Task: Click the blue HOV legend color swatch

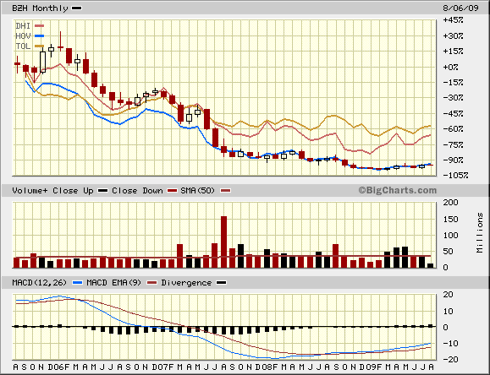Action: (x=39, y=36)
